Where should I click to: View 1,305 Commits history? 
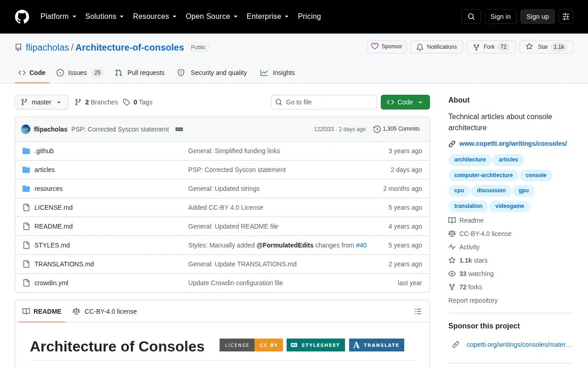pos(397,129)
